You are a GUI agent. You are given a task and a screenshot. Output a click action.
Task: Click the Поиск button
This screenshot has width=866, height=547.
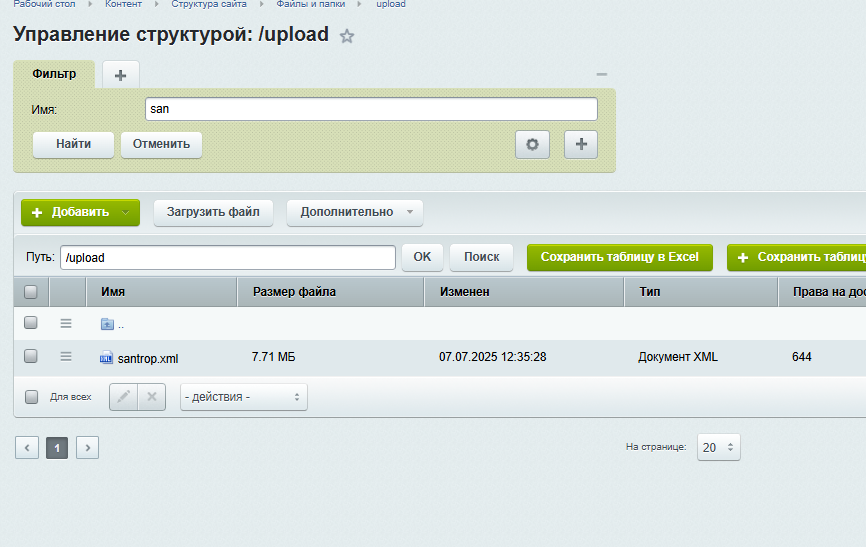(482, 257)
